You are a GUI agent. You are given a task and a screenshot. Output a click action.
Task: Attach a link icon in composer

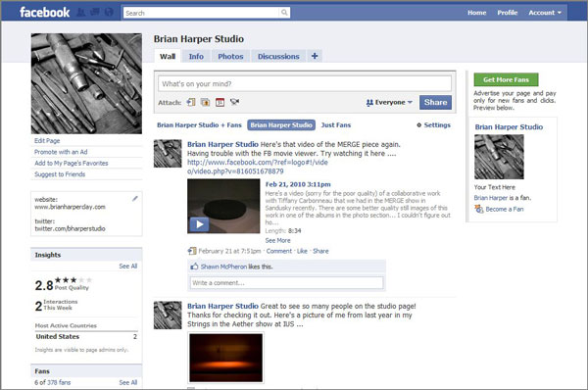191,102
